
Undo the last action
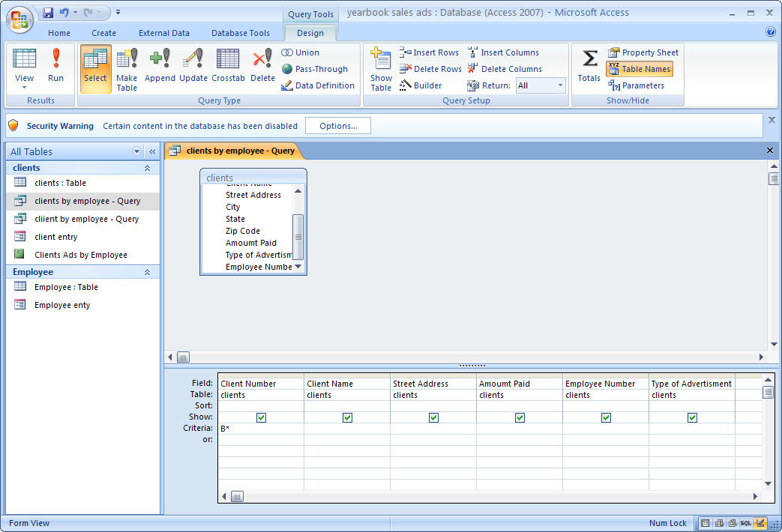pyautogui.click(x=64, y=13)
